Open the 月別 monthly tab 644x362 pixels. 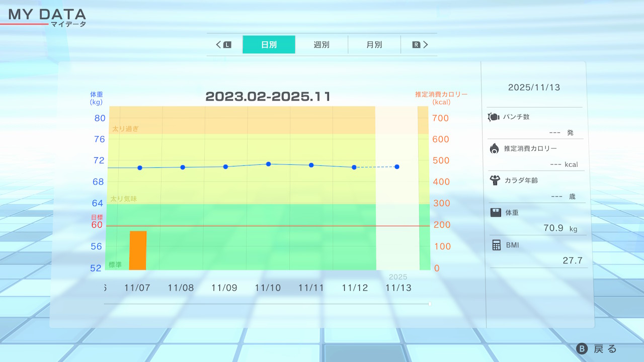pyautogui.click(x=374, y=45)
